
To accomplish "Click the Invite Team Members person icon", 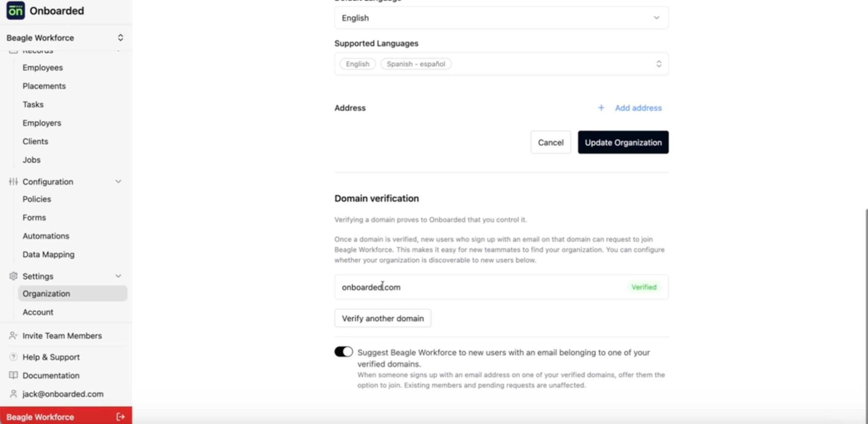I will (13, 336).
